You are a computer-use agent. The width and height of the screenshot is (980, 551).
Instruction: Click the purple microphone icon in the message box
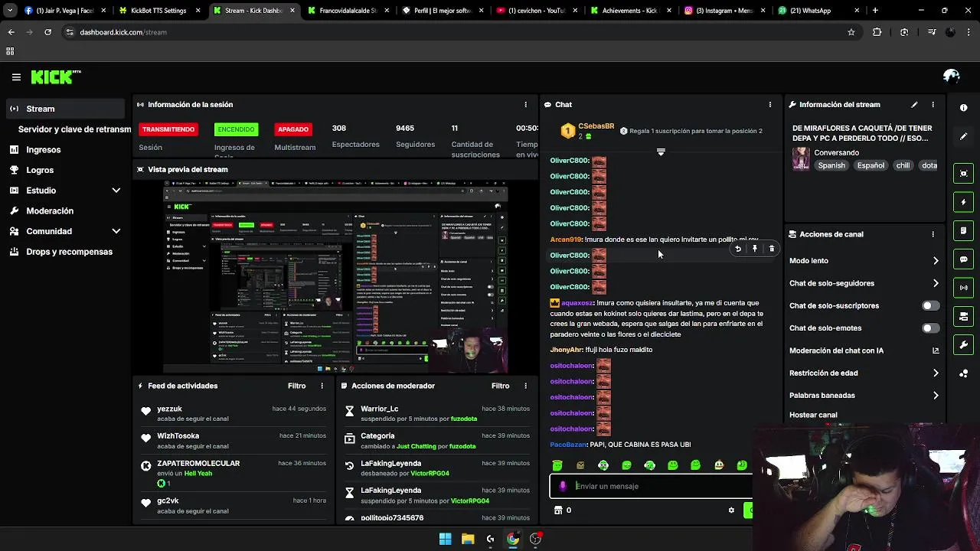563,486
